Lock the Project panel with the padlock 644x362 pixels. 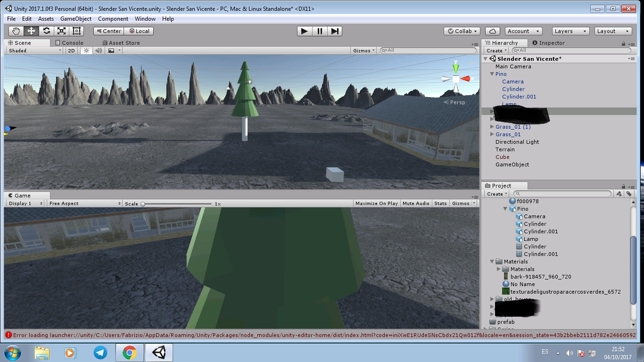pos(624,186)
